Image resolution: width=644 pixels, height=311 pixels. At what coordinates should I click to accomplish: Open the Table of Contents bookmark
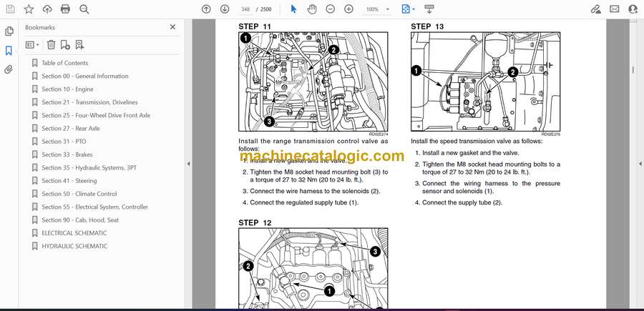point(65,63)
